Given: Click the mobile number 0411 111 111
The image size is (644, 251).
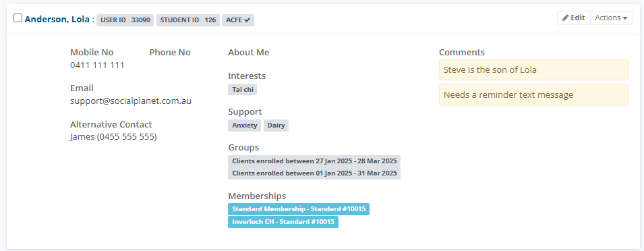Looking at the screenshot, I should 97,65.
